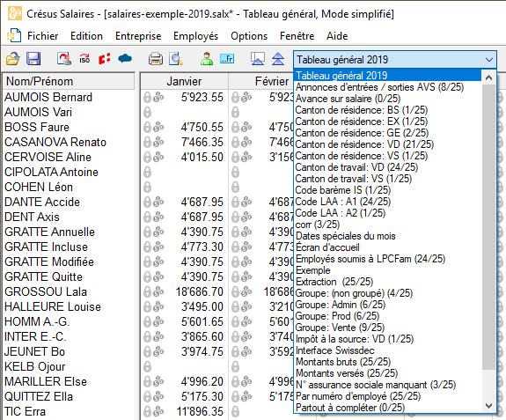The height and width of the screenshot is (420, 506).
Task: Click the ISO export toolbar icon
Action: [x=84, y=59]
